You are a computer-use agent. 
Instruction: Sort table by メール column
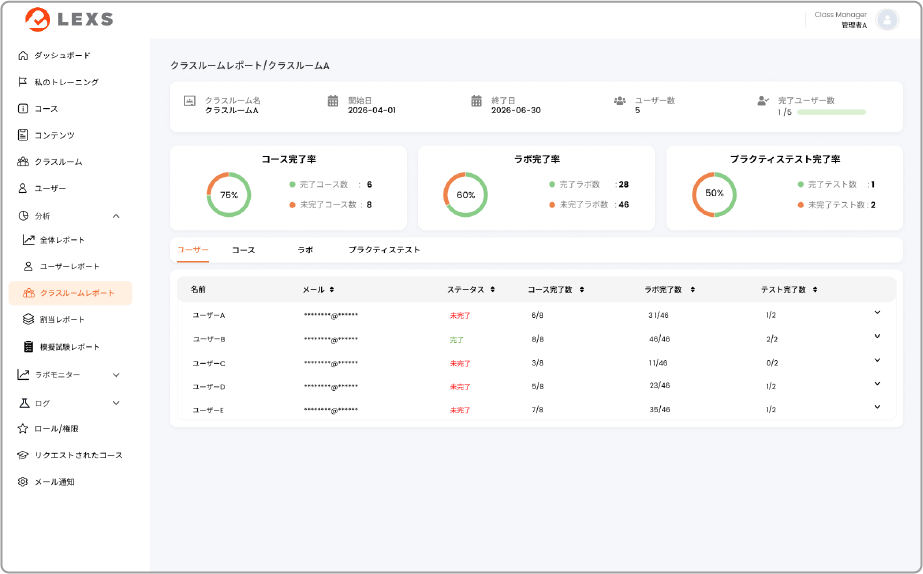coord(331,290)
